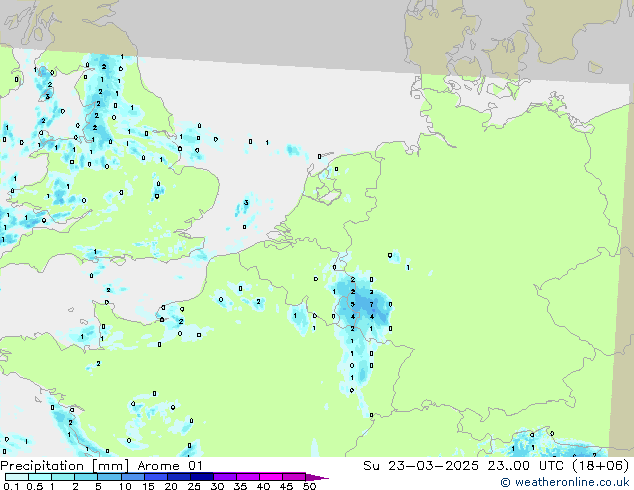Click the '10' legend scale label

[x=125, y=486]
